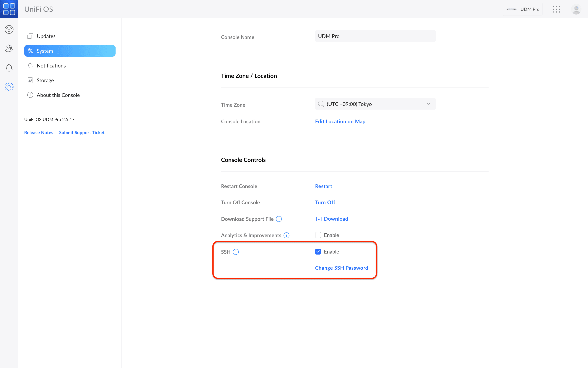Click the UniFi OS title text
This screenshot has height=368, width=588.
click(x=39, y=9)
